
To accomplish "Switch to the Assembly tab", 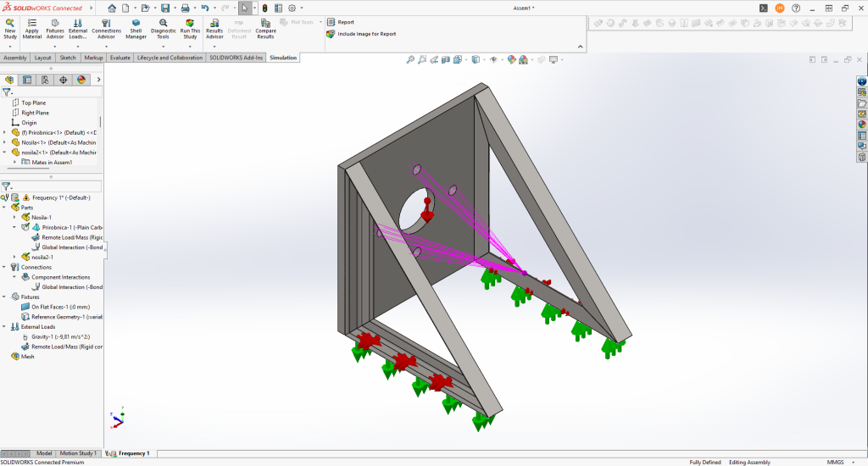I will coord(15,58).
